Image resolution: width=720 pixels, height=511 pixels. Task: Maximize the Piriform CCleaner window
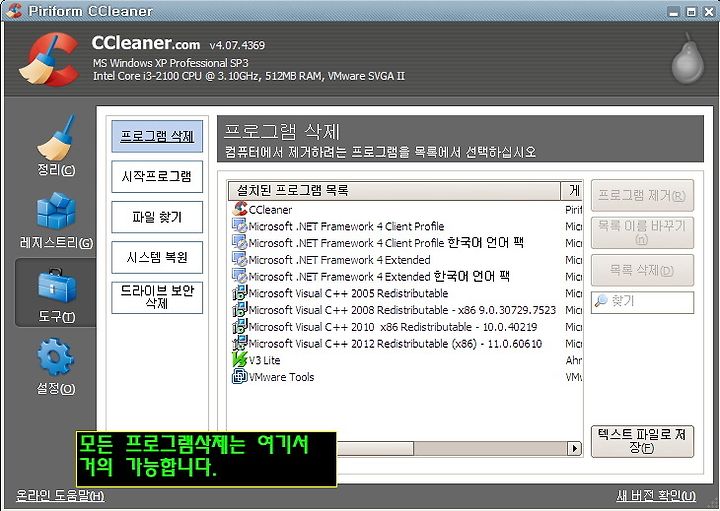691,12
